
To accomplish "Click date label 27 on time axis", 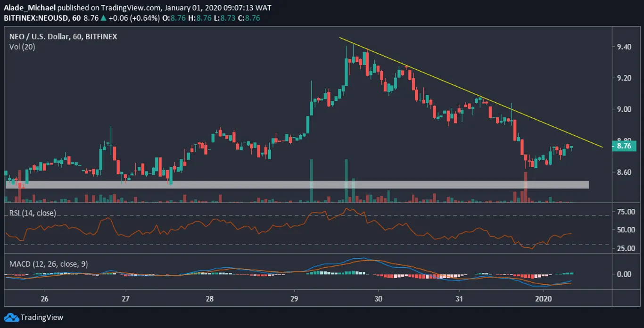I will point(126,299).
